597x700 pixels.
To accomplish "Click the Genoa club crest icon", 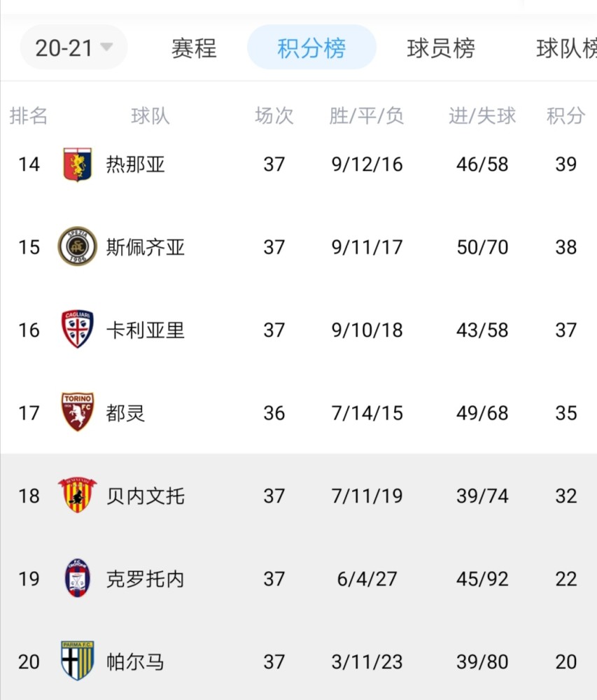I will tap(78, 164).
